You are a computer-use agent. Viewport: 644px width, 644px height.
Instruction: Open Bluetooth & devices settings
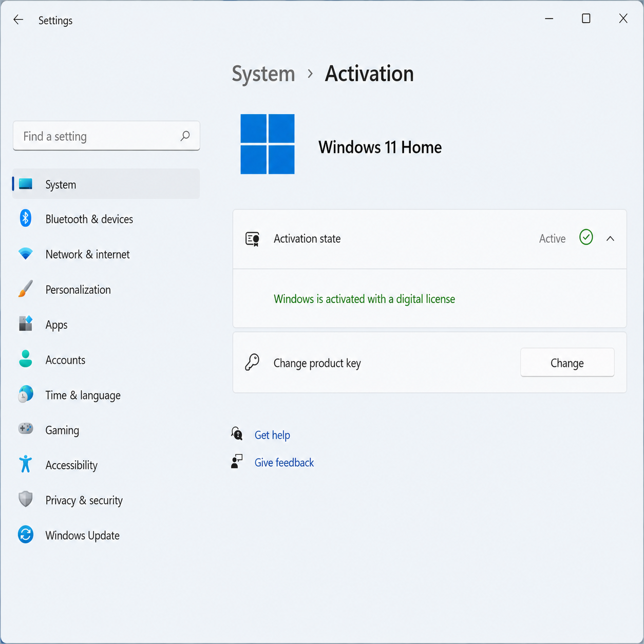(x=106, y=219)
